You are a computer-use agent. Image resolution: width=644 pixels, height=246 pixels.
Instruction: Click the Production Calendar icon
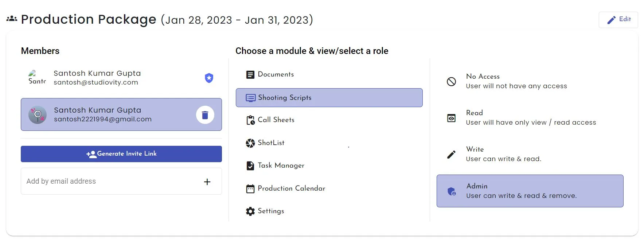tap(250, 189)
